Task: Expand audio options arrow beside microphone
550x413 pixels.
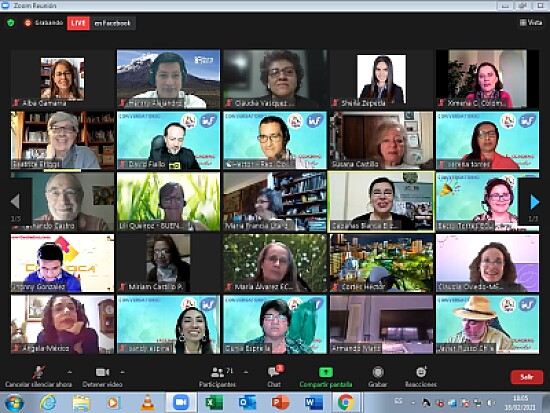Action: (x=69, y=372)
